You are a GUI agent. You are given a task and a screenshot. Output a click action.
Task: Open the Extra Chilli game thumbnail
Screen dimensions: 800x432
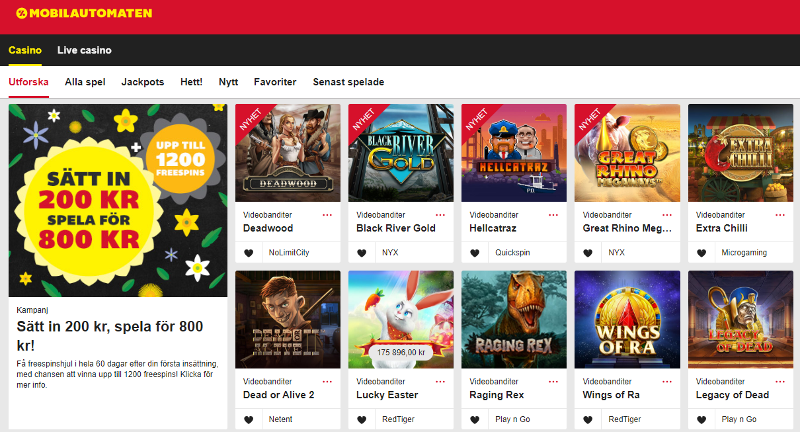741,153
